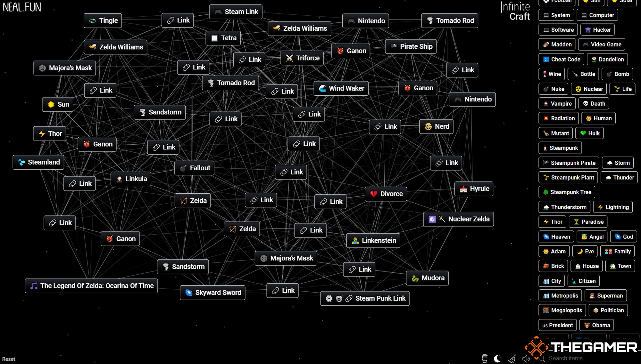
Task: Click the Majora's Mask element icon
Action: click(x=43, y=67)
